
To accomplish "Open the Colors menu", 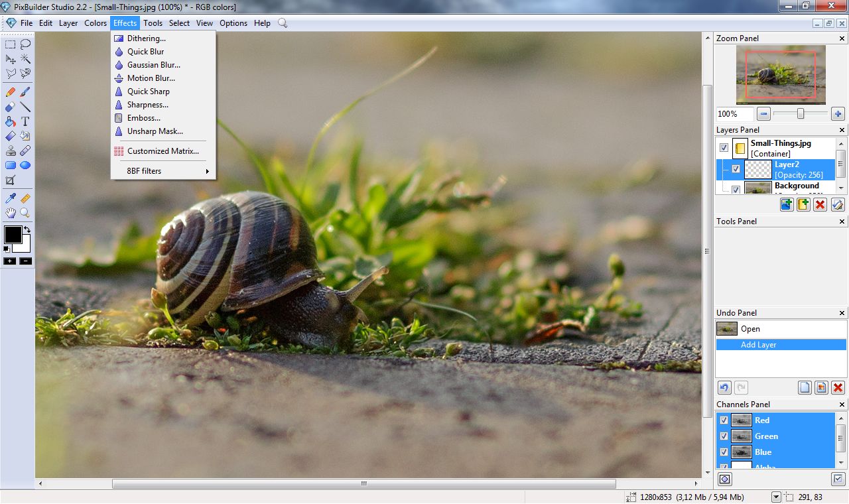I will (96, 23).
